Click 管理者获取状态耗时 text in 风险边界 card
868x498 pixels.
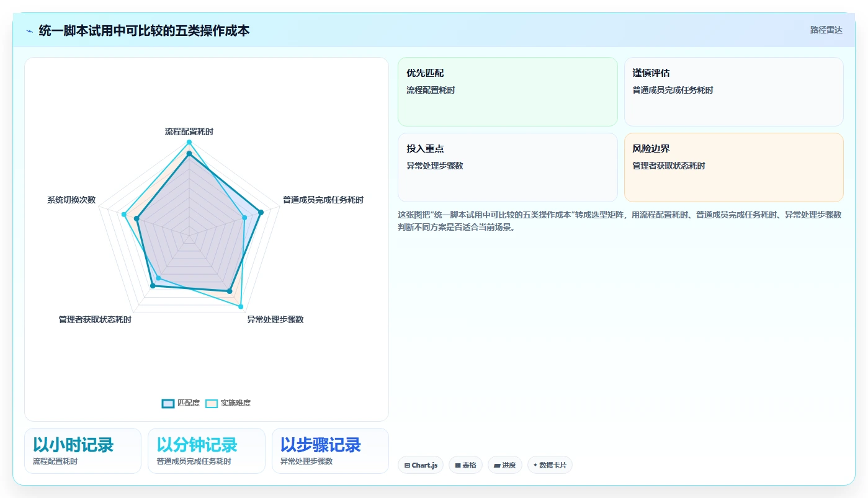click(669, 166)
